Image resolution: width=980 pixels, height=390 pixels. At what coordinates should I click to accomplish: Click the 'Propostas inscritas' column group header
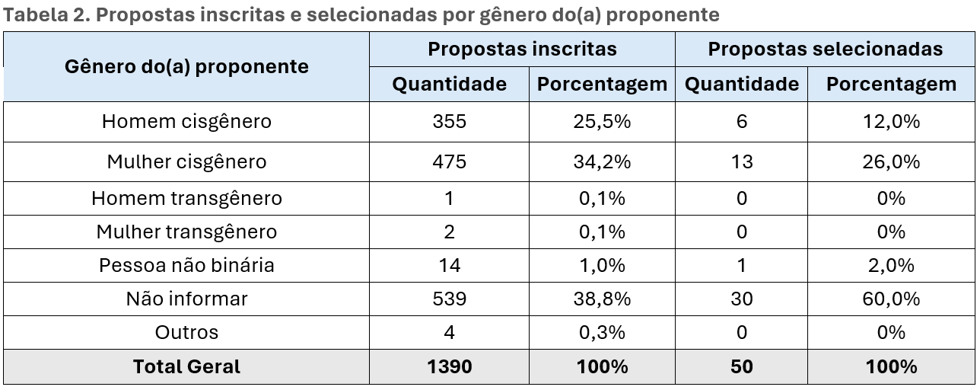point(522,50)
